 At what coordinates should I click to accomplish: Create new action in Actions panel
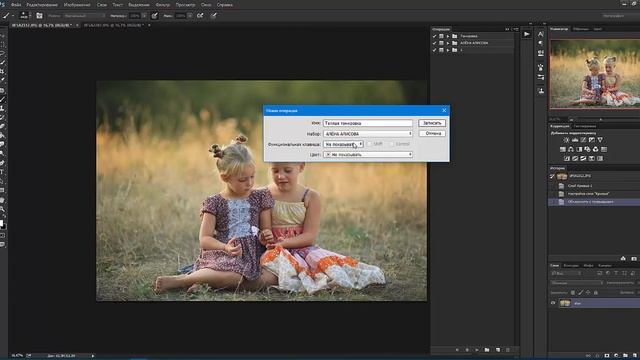498,350
